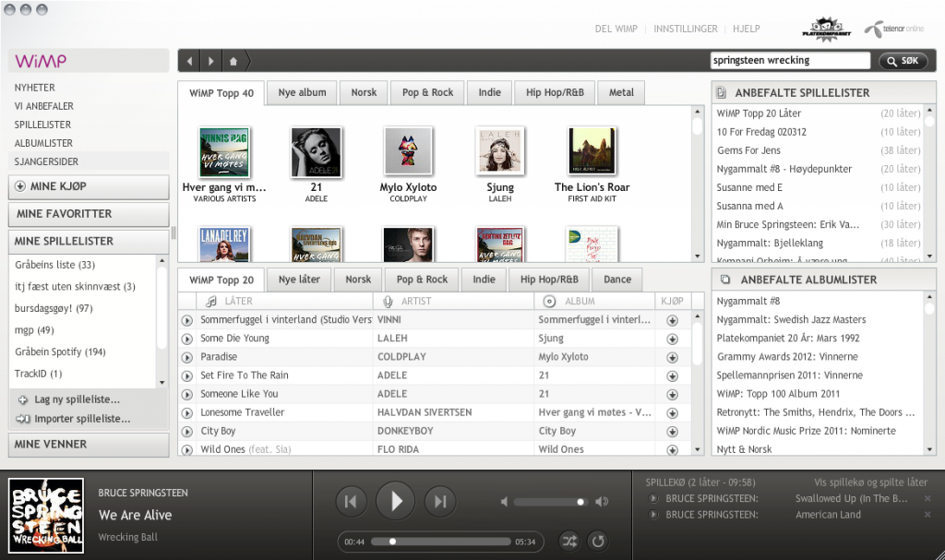Image resolution: width=945 pixels, height=560 pixels.
Task: Play Someone Like You track
Action: [187, 395]
